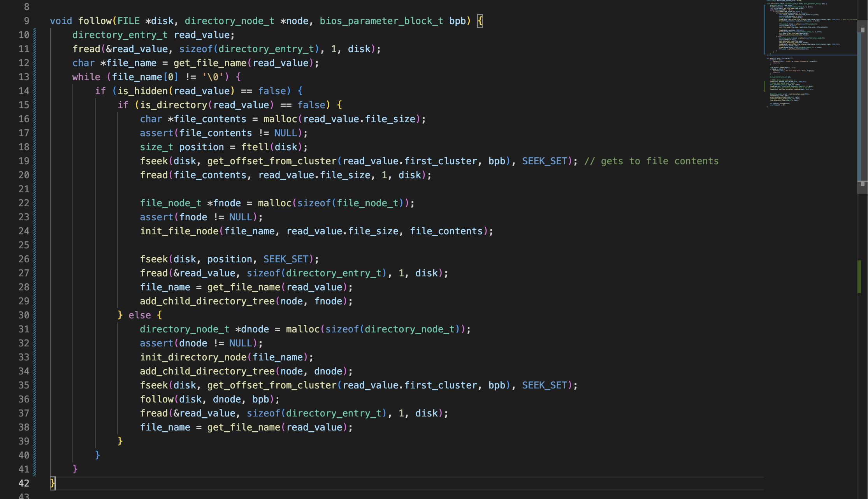This screenshot has width=868, height=499.
Task: Click the else keyword on line 30
Action: pos(139,315)
